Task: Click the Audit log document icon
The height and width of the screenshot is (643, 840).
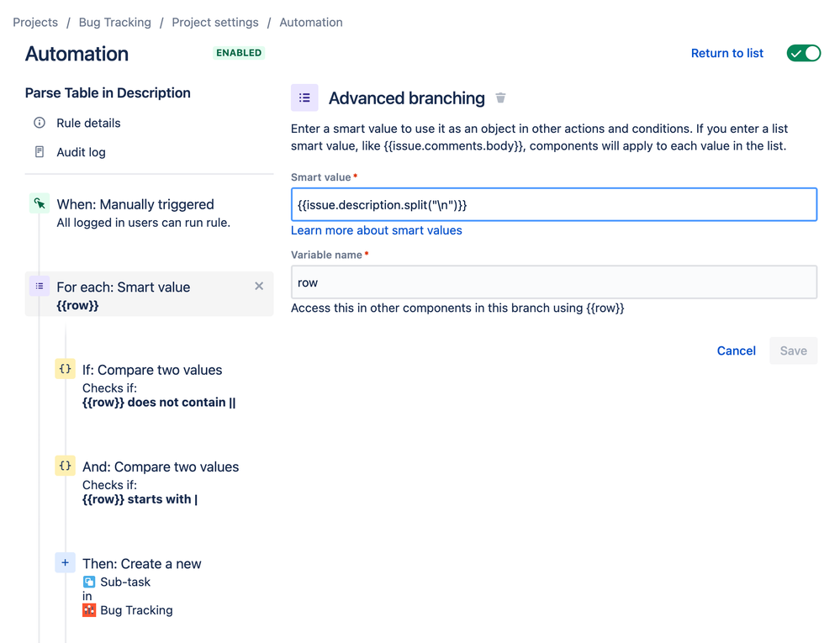Action: tap(40, 152)
